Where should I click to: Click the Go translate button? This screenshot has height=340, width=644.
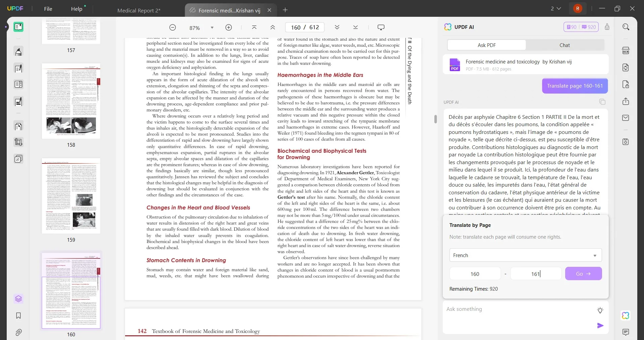click(x=583, y=274)
